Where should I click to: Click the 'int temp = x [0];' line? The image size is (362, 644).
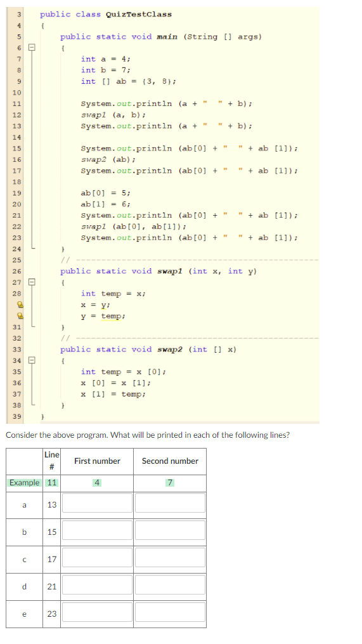124,372
